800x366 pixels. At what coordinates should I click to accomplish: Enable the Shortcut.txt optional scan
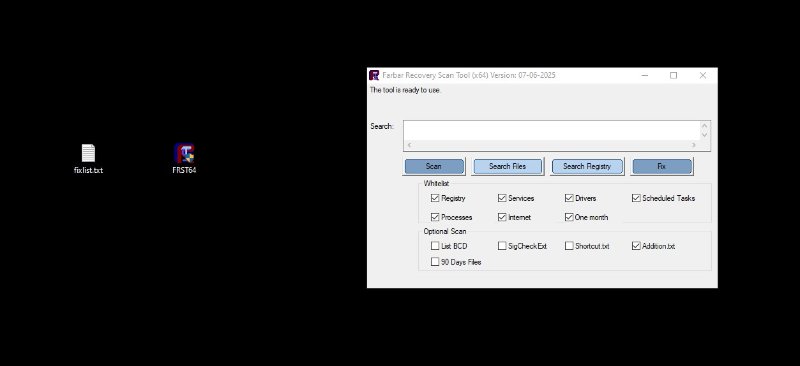(x=569, y=246)
